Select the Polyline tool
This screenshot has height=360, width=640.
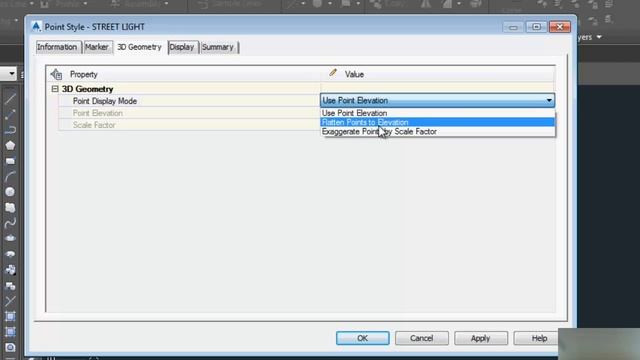(10, 129)
